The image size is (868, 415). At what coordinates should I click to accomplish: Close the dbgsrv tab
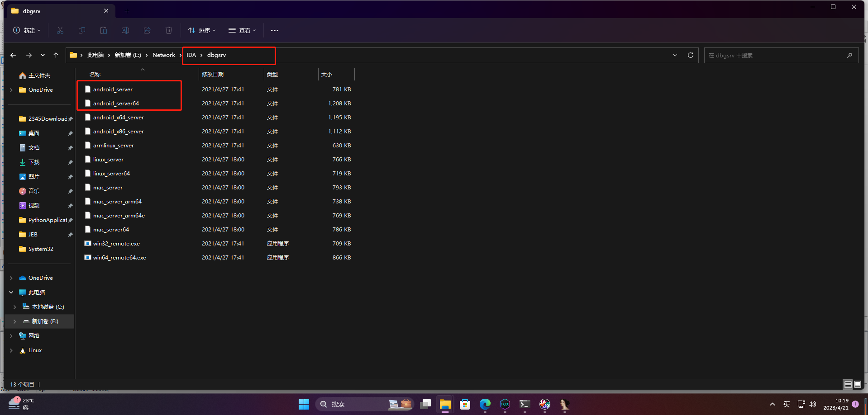pos(106,11)
